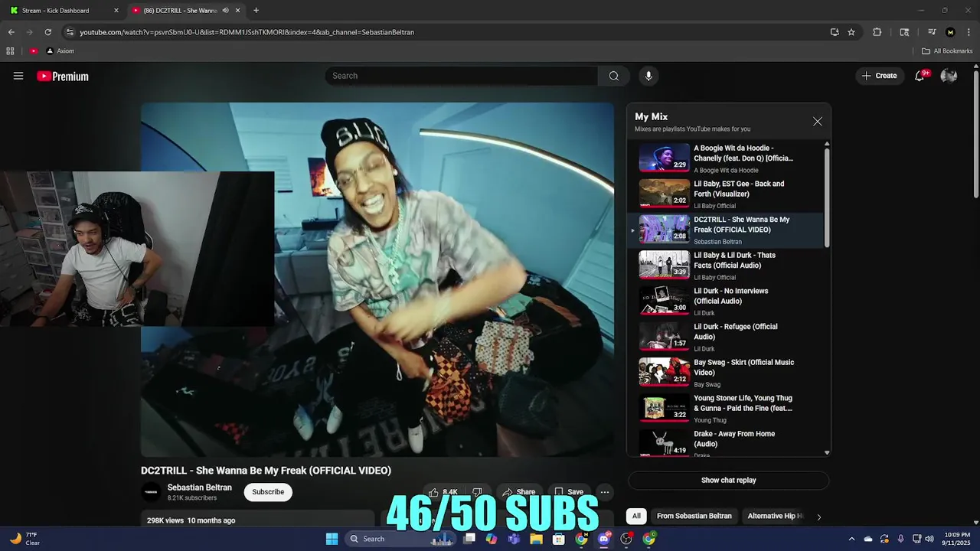
Task: Open Discord from the taskbar
Action: click(x=604, y=539)
